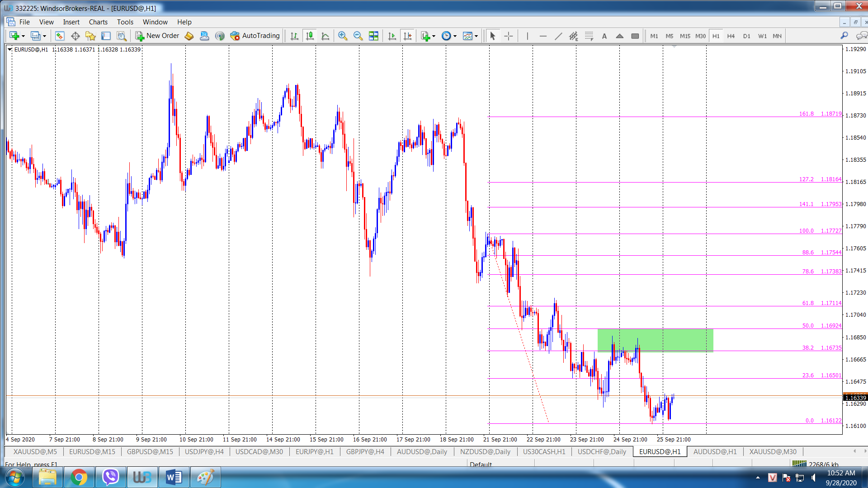
Task: Open Microsoft Word from taskbar
Action: (174, 477)
